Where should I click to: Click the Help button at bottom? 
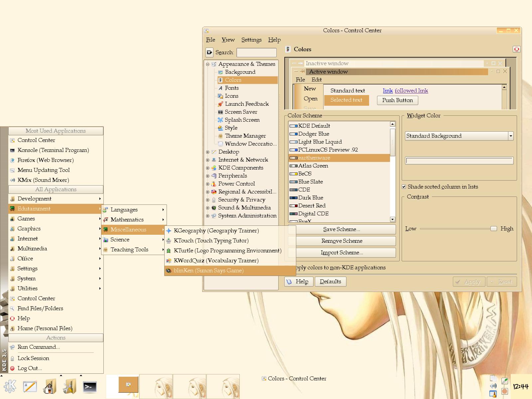[299, 281]
